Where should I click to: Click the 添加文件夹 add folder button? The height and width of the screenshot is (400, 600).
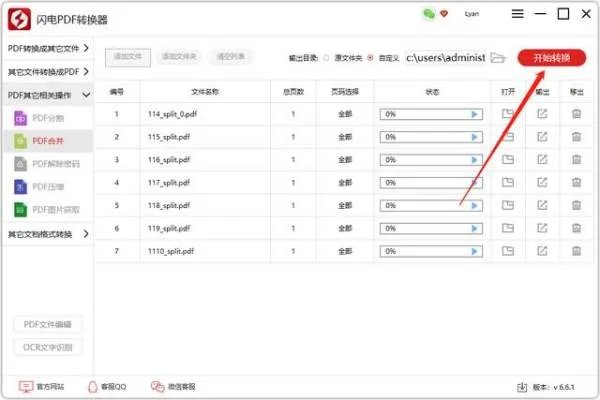click(x=179, y=57)
